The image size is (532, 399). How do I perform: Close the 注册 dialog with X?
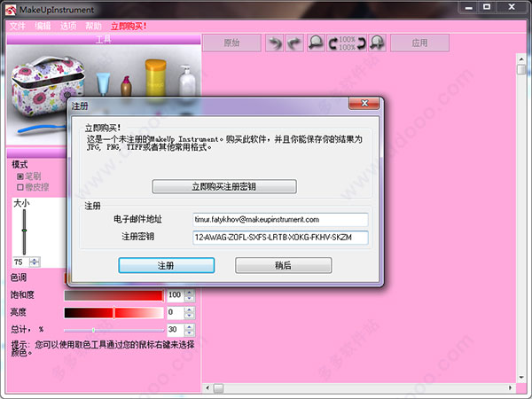point(364,103)
